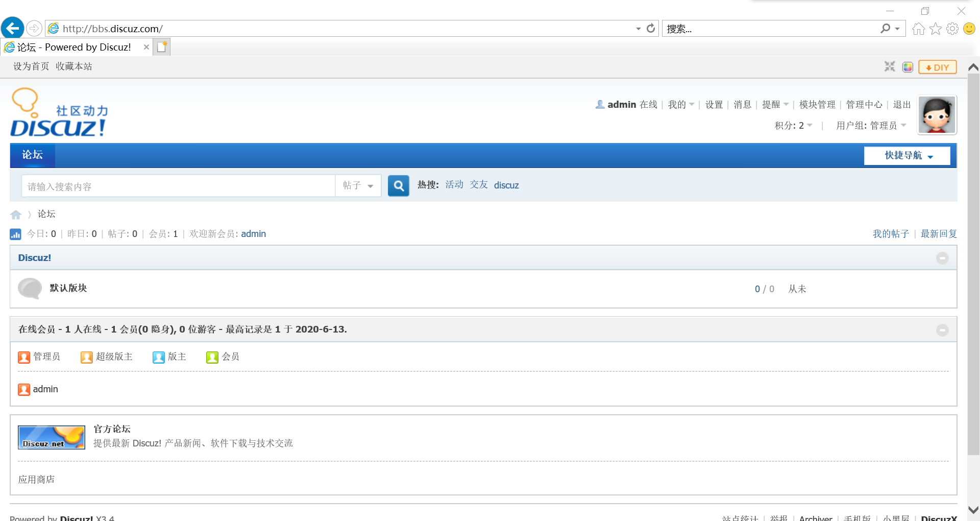The width and height of the screenshot is (980, 521).
Task: Click 收藏本站 link
Action: click(x=74, y=66)
